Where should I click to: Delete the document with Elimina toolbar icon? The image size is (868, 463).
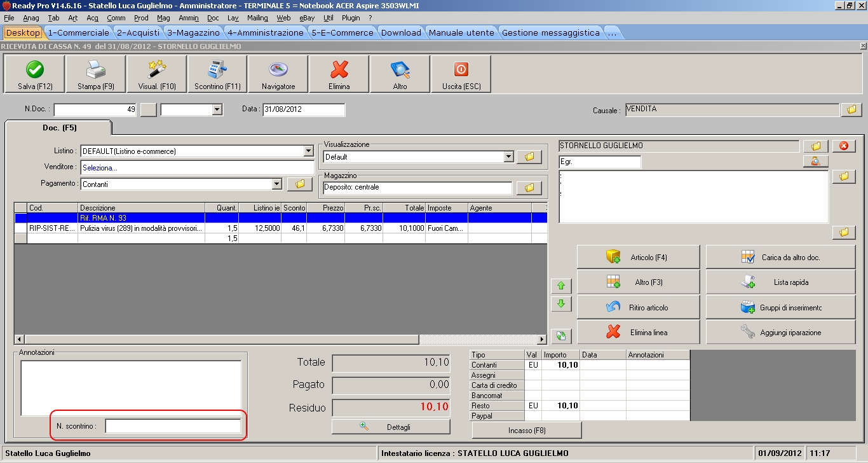pos(339,74)
